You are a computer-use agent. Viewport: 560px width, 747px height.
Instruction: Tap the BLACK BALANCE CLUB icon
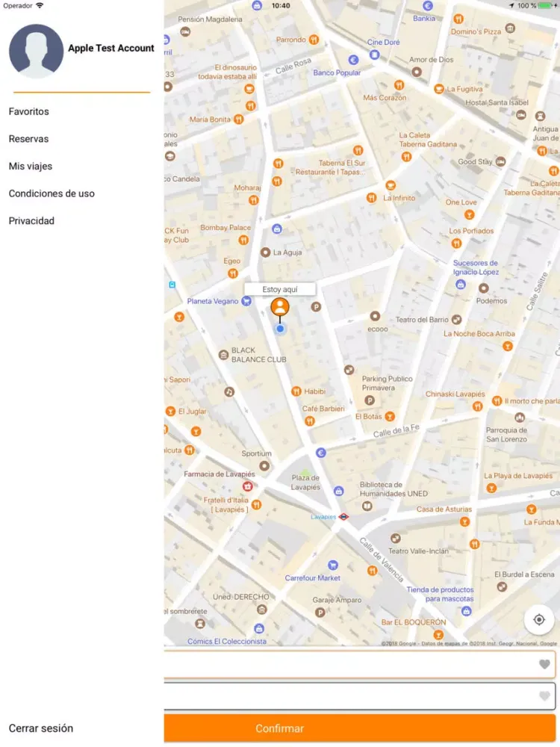[x=223, y=355]
